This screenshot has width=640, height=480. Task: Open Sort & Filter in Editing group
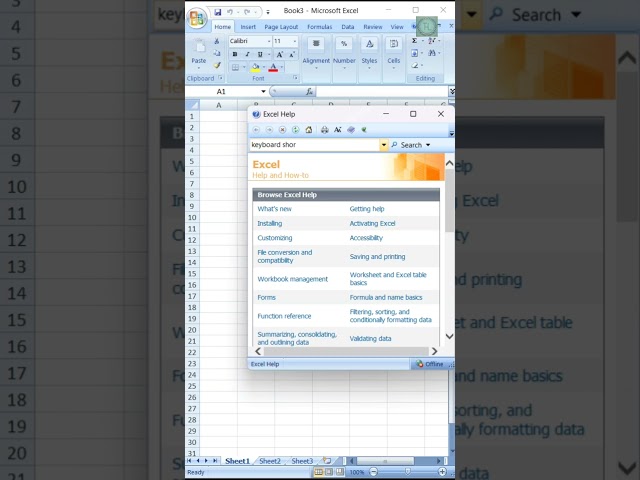tap(432, 41)
